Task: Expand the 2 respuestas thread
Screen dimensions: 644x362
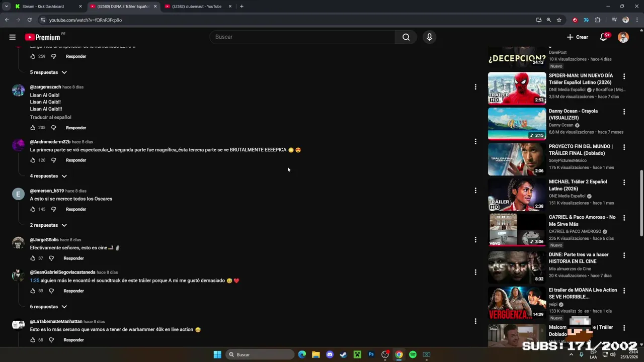Action: point(48,225)
